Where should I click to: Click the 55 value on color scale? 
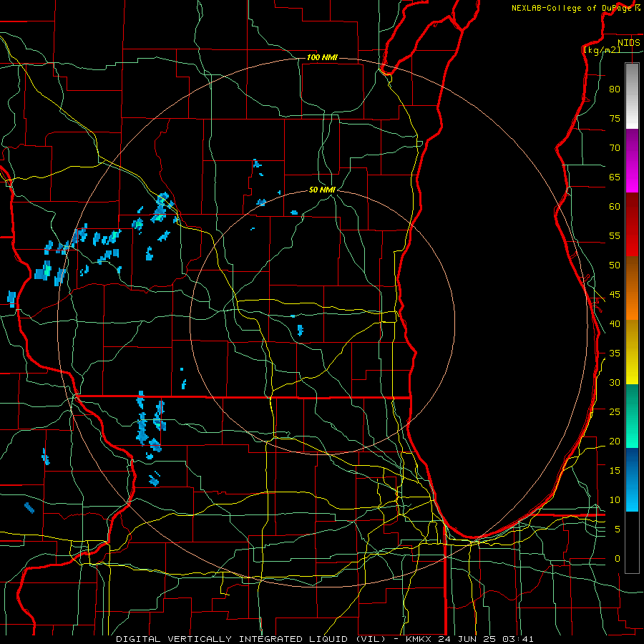pyautogui.click(x=615, y=236)
